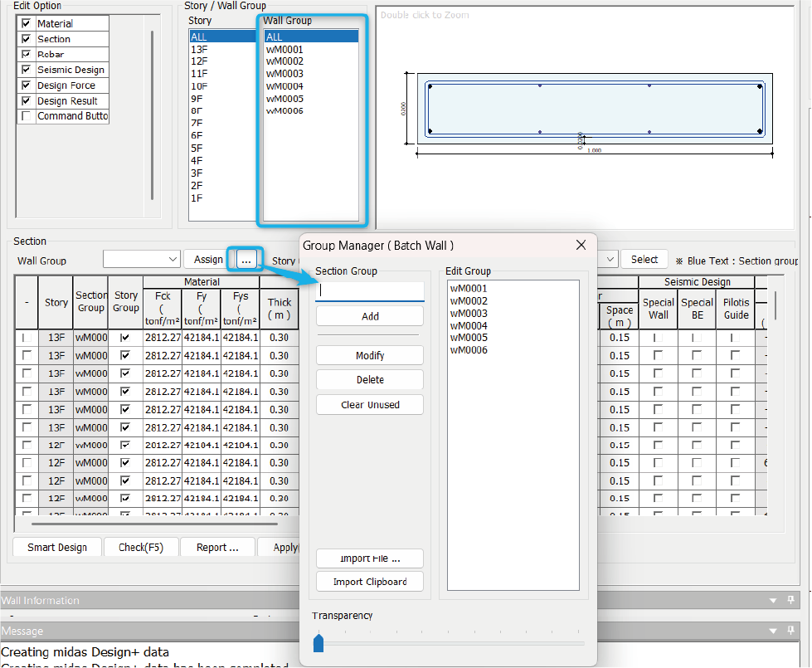Screen dimensions: 812x668
Task: Open the Wall Group dropdown in Section
Action: [141, 259]
